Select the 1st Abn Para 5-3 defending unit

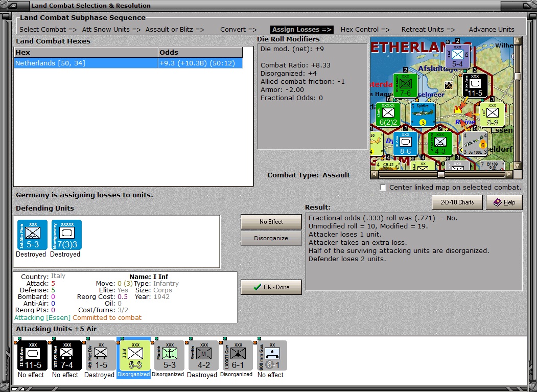(33, 235)
